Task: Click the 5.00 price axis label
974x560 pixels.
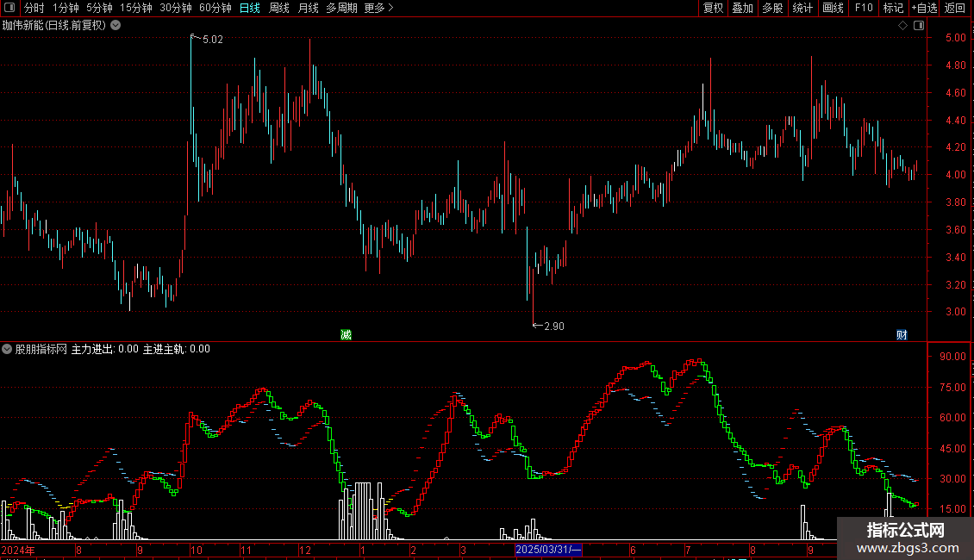Action: 955,38
